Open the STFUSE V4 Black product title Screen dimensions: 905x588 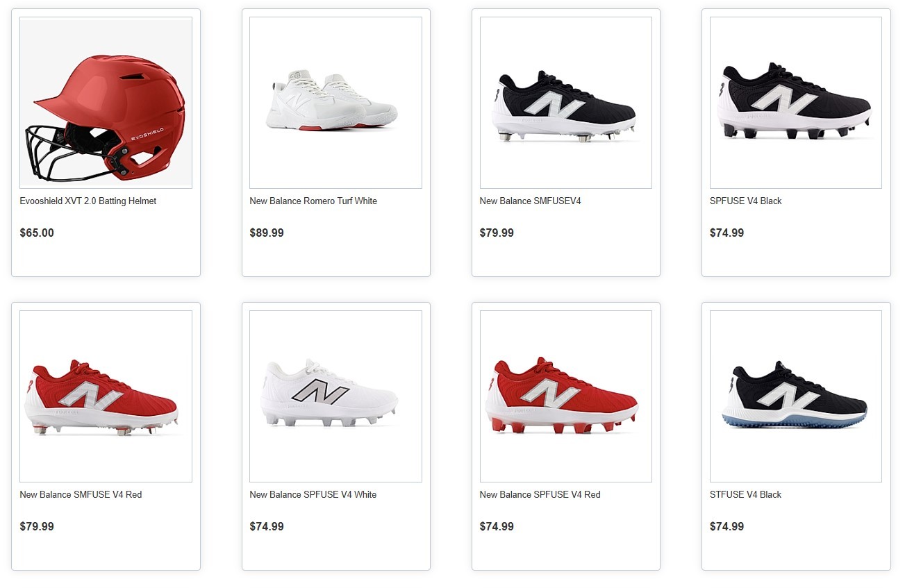coord(745,495)
